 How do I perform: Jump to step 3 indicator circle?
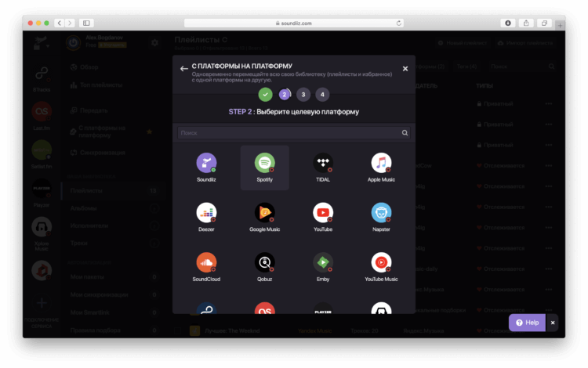303,94
